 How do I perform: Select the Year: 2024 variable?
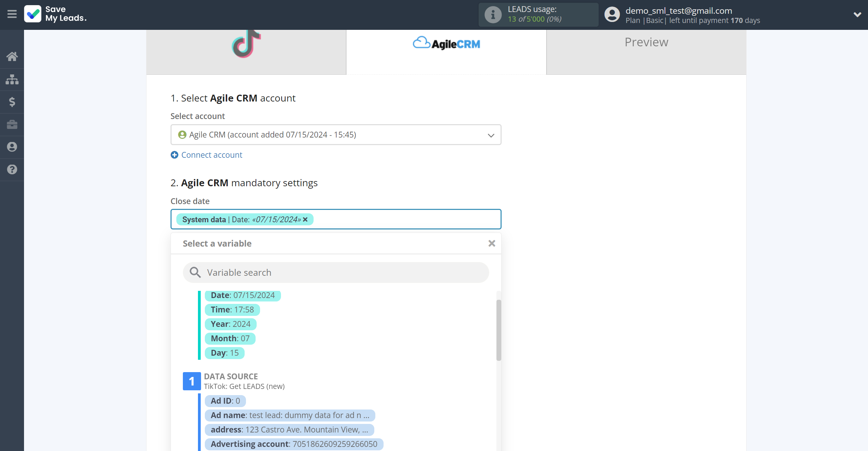231,324
